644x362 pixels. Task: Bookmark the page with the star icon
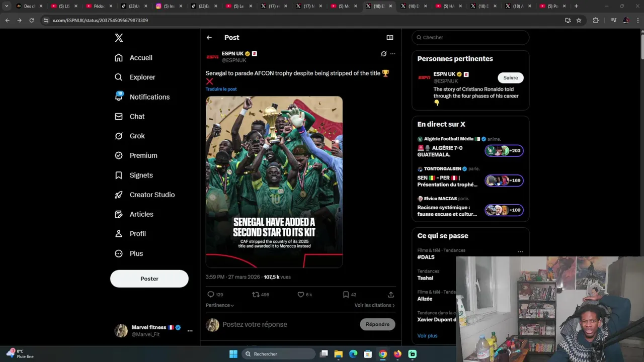579,21
